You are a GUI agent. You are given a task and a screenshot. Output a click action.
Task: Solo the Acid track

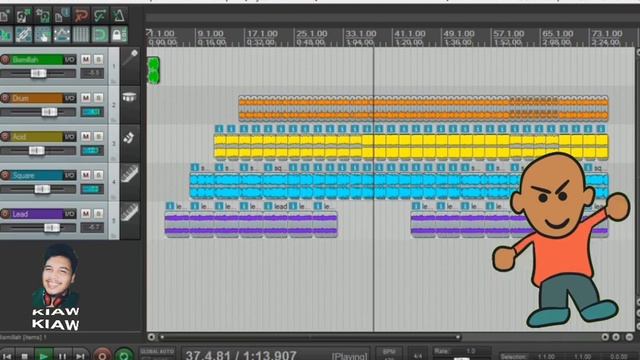coord(98,136)
